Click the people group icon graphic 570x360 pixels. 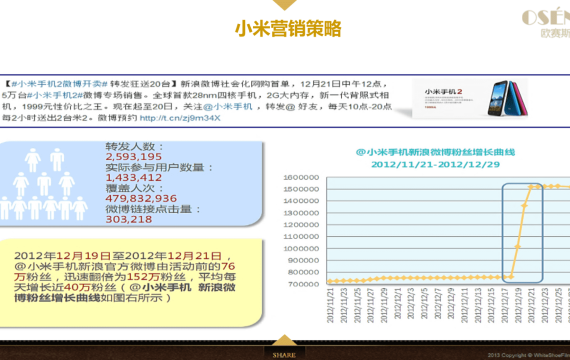(x=44, y=184)
